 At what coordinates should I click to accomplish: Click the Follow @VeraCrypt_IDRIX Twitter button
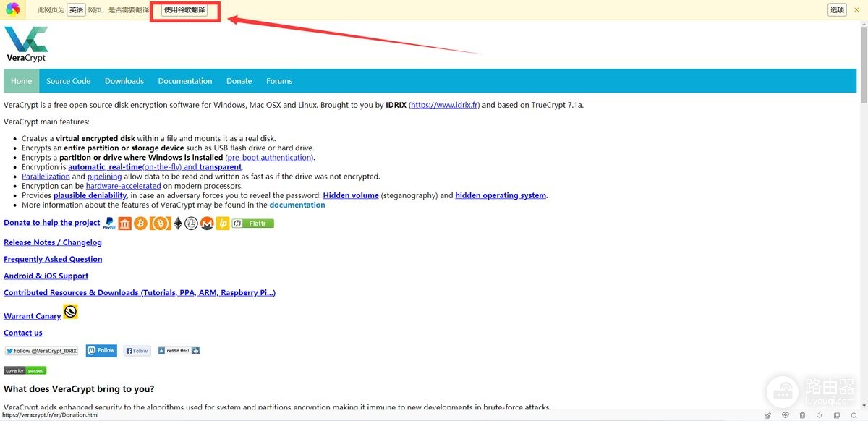point(41,351)
